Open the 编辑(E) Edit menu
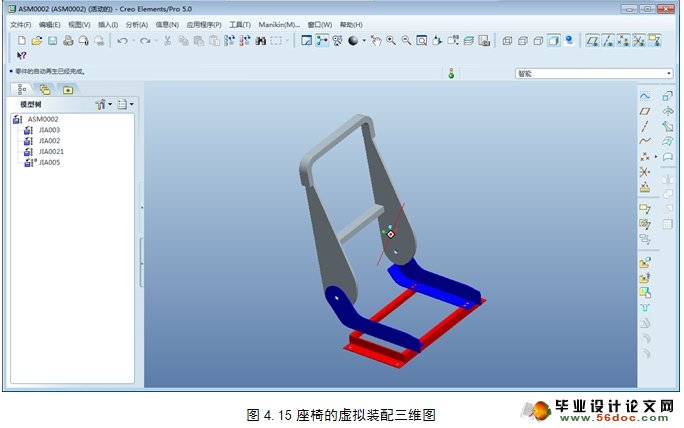This screenshot has height=428, width=684. [x=49, y=25]
